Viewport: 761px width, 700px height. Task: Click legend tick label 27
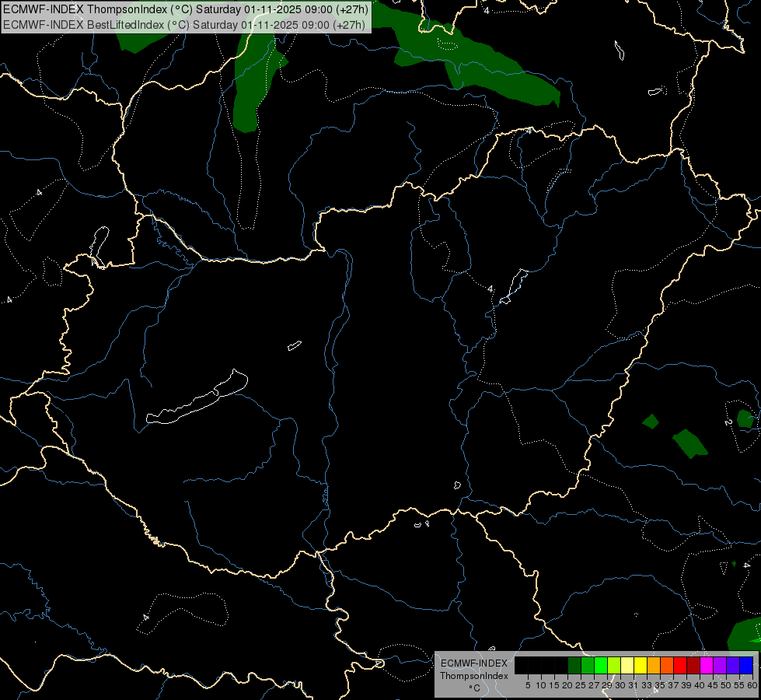tap(594, 685)
